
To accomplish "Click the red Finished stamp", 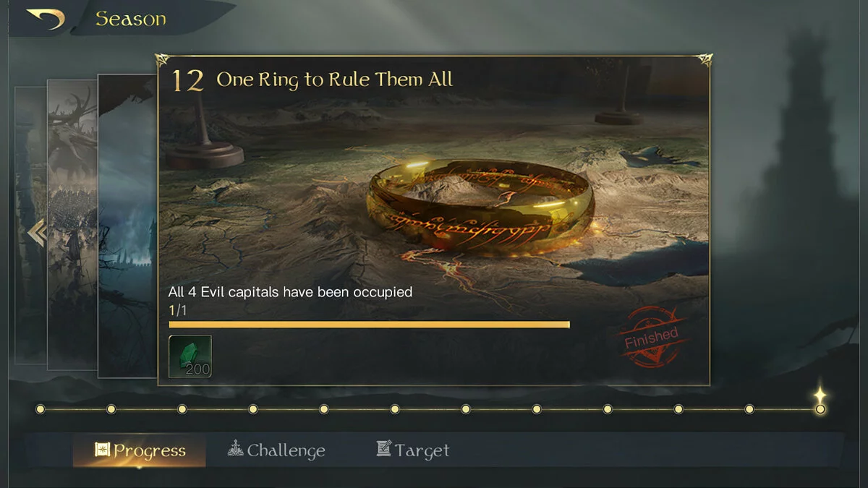I will click(651, 338).
